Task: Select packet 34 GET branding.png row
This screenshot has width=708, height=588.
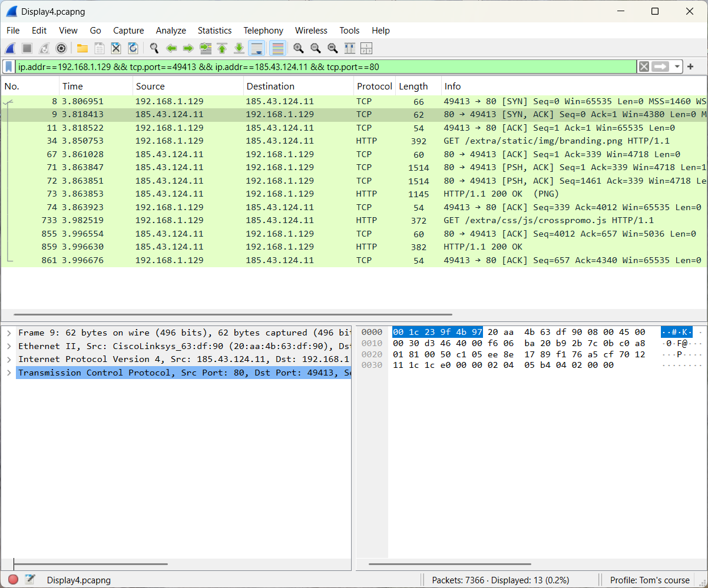Action: [x=354, y=141]
